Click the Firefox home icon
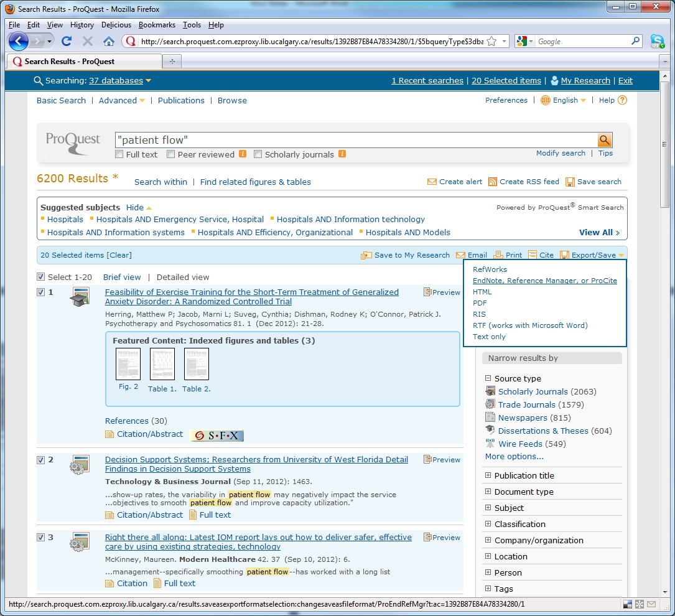This screenshot has height=616, width=675. [x=109, y=41]
